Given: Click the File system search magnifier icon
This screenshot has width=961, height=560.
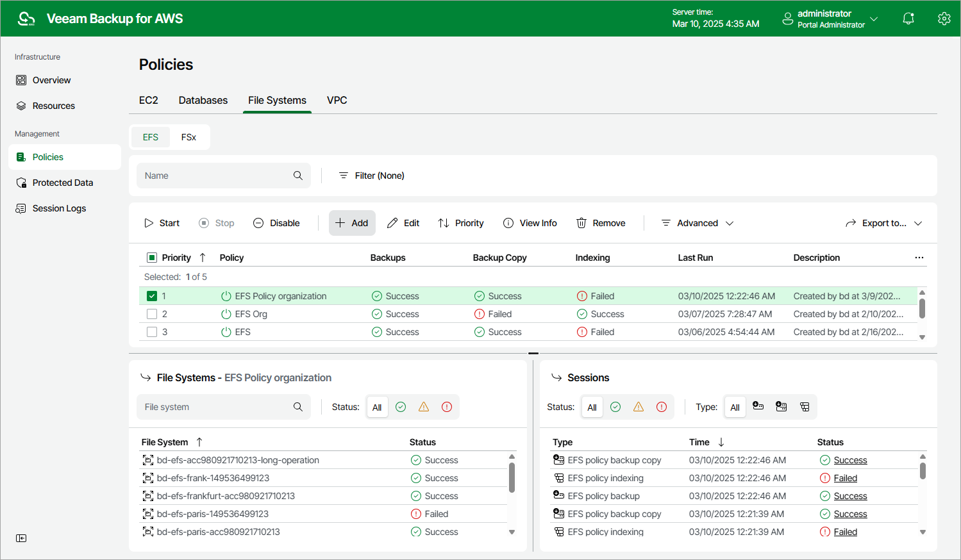Looking at the screenshot, I should pyautogui.click(x=298, y=407).
